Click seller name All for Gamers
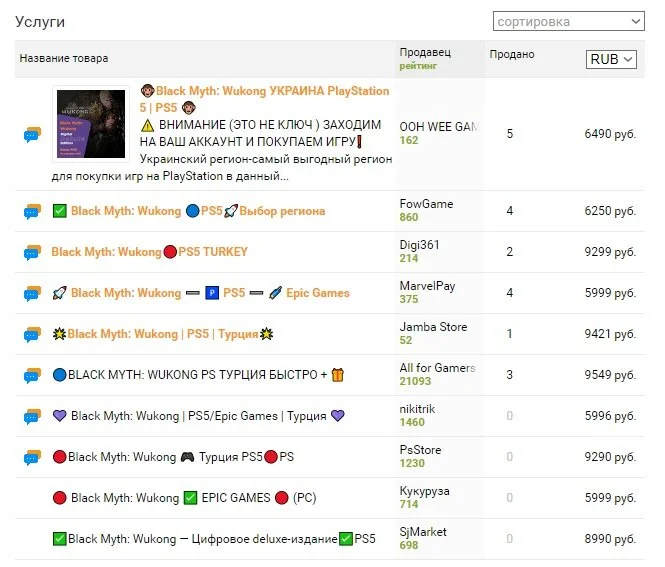Image resolution: width=665 pixels, height=567 pixels. 437,368
